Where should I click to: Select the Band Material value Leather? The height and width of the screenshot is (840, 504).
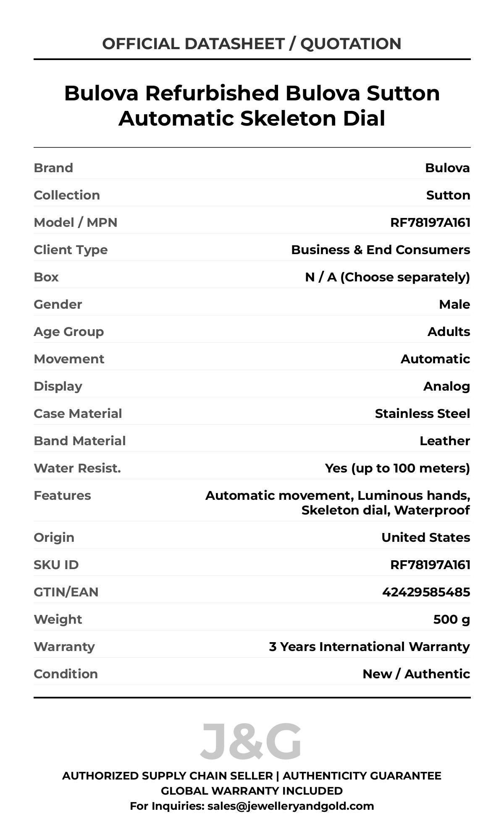pyautogui.click(x=444, y=441)
